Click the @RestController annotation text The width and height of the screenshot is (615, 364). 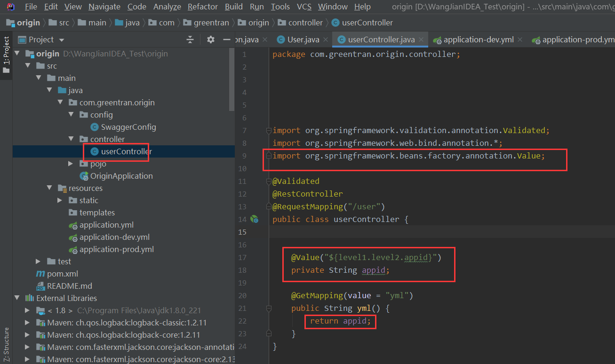(308, 194)
